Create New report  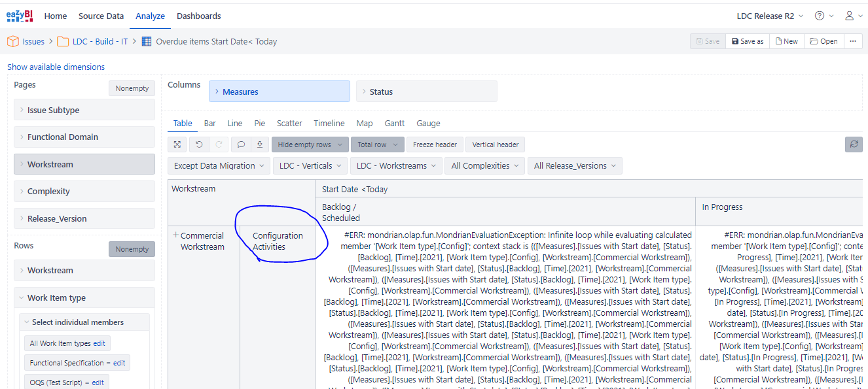click(x=787, y=41)
